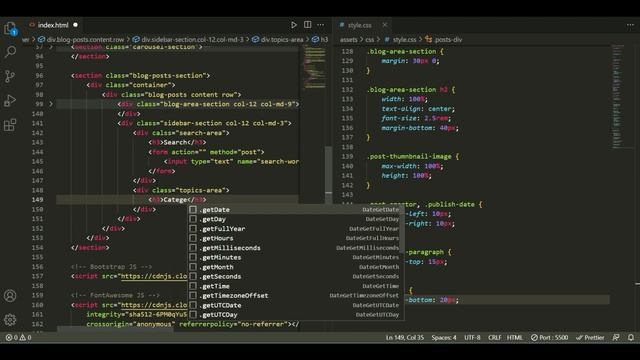Select .getDay suggestion
The height and width of the screenshot is (360, 640).
296,219
